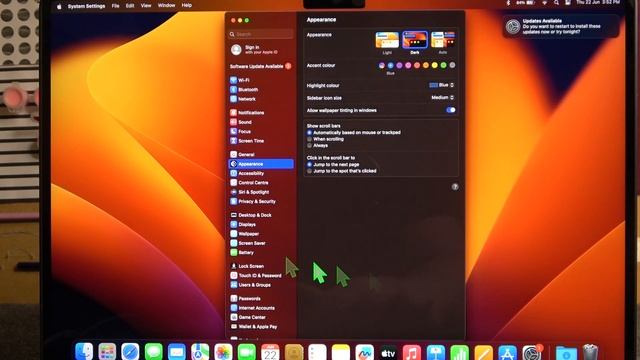Open the View menu
The width and height of the screenshot is (640, 360).
(x=146, y=6)
